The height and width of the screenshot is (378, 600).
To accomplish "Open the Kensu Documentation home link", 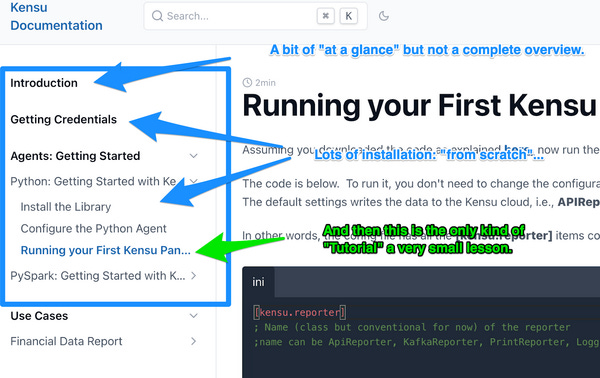I will pos(56,16).
